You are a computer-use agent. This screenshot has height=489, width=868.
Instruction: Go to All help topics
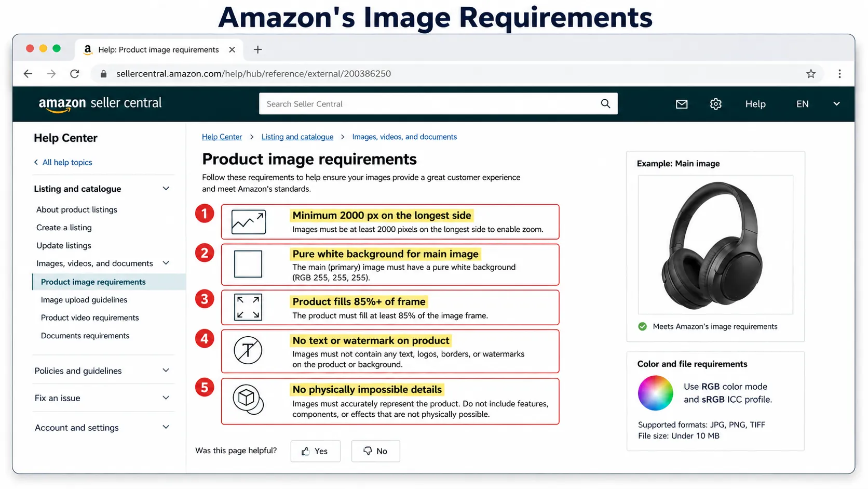click(63, 162)
